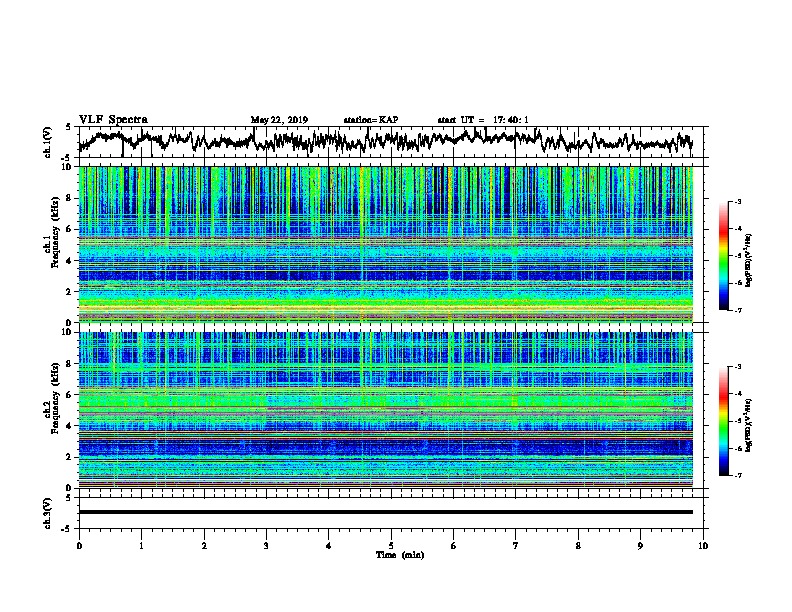The width and height of the screenshot is (792, 612).
Task: Click the "-5" tick on ch.3(V) axis
Action: [x=67, y=529]
